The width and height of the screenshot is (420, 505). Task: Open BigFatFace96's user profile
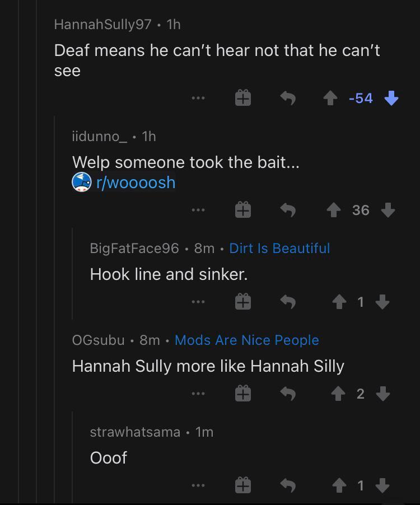(x=134, y=248)
